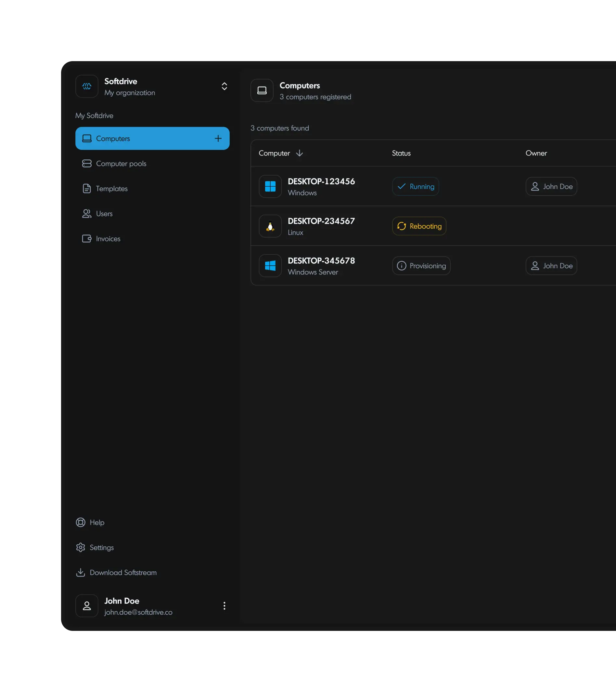The width and height of the screenshot is (616, 692).
Task: Click the Download Softstream link
Action: tap(123, 572)
